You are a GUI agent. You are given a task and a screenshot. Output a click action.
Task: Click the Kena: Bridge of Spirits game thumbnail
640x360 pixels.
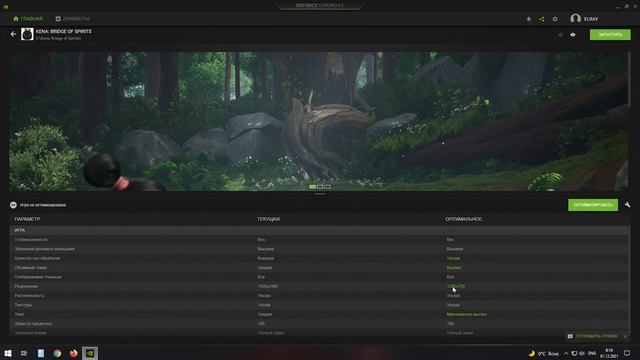27,34
